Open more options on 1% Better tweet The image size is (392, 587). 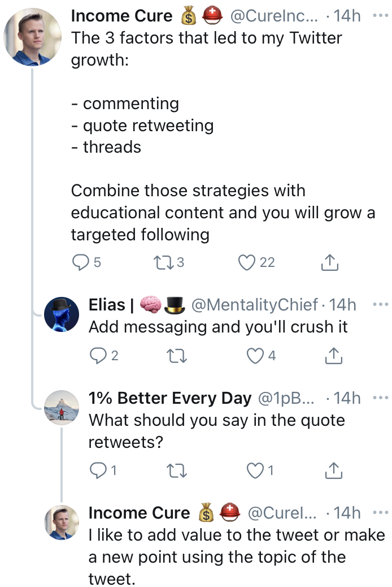tap(380, 398)
